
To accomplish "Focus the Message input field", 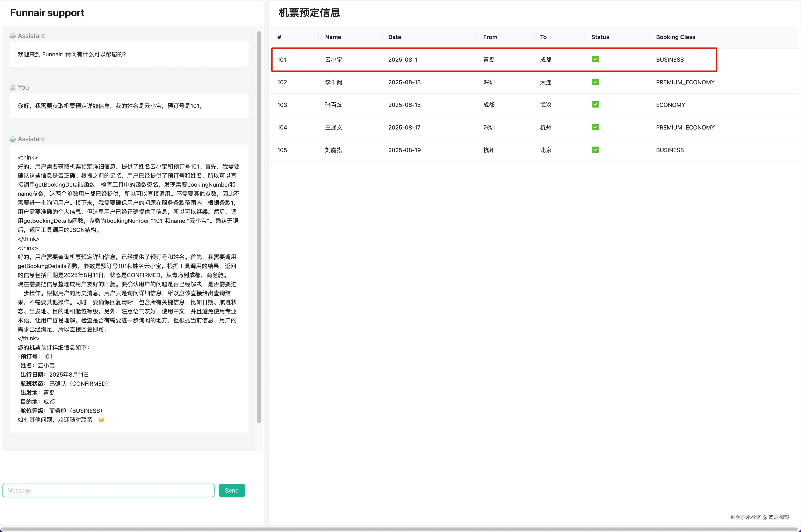I will (109, 490).
